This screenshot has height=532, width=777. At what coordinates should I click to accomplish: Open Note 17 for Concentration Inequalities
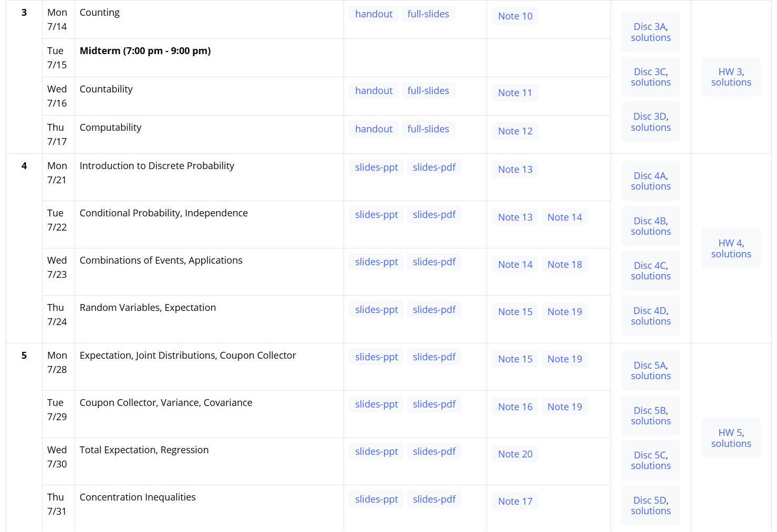tap(515, 502)
